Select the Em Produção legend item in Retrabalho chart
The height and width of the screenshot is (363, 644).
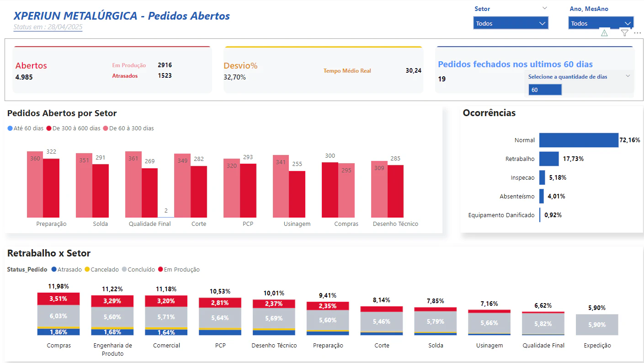179,270
